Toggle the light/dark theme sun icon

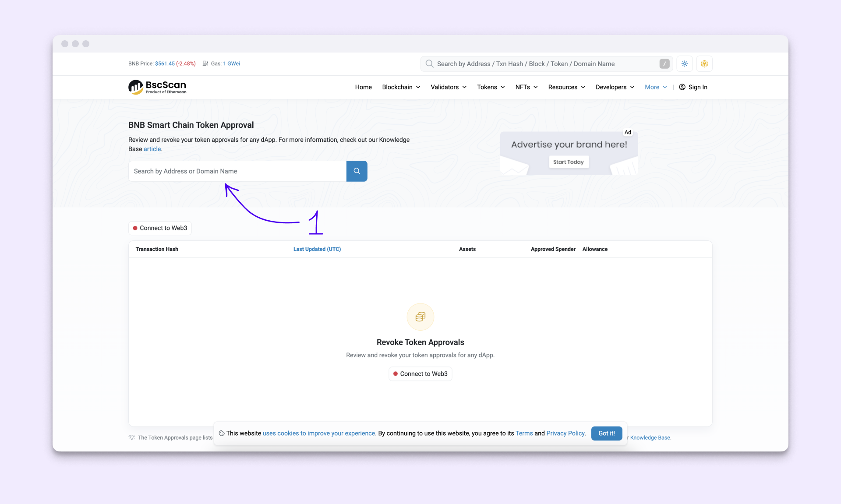(x=685, y=64)
